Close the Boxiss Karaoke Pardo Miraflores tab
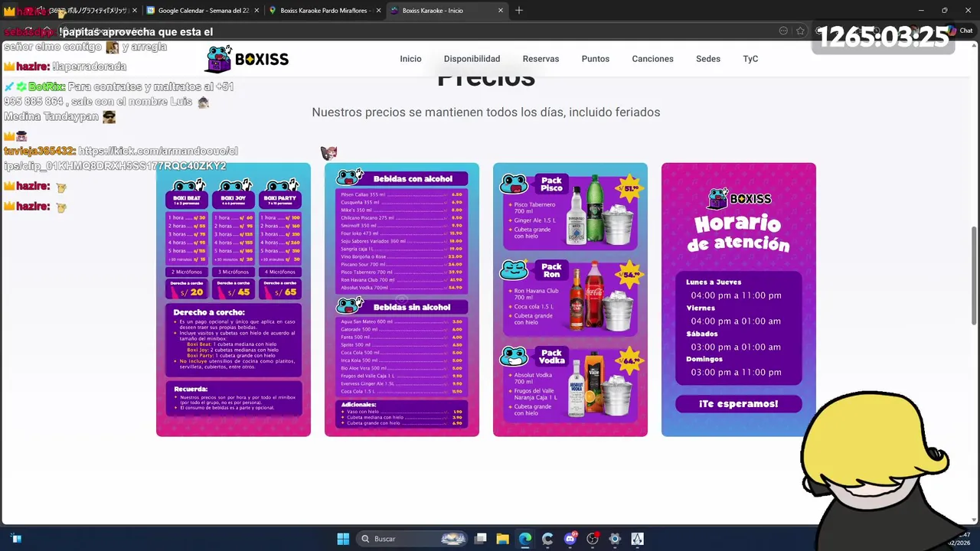This screenshot has width=980, height=551. tap(378, 11)
